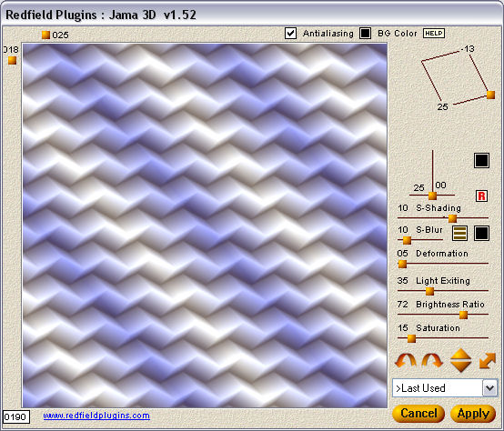The width and height of the screenshot is (504, 431).
Task: Open the HELP box icon
Action: click(x=434, y=34)
